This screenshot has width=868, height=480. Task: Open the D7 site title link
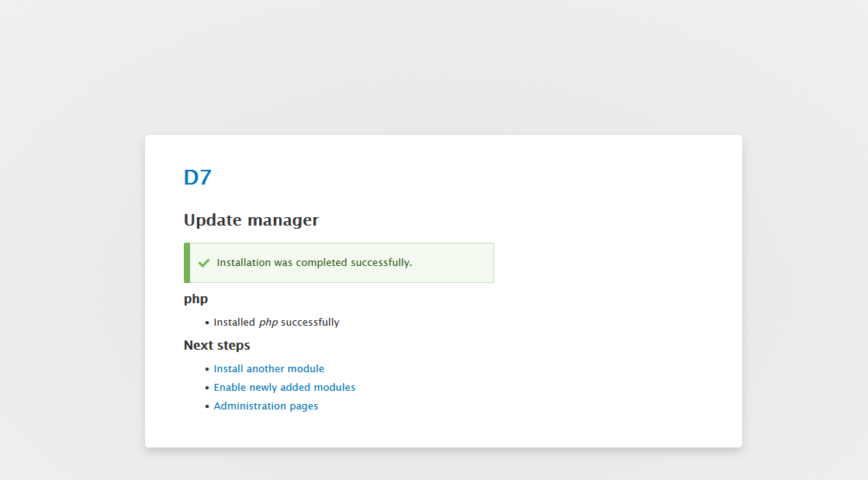point(198,178)
